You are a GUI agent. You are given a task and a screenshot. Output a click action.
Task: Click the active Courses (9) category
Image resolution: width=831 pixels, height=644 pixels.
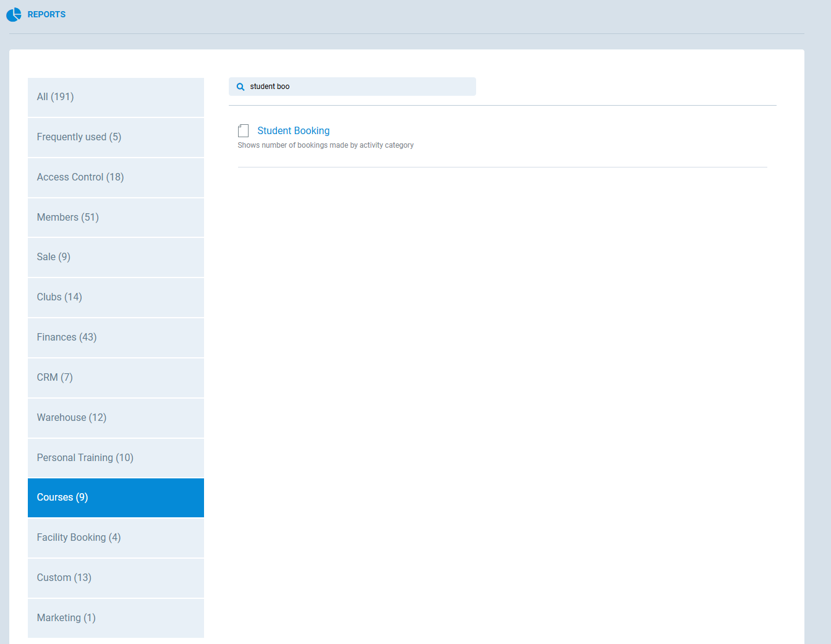(116, 498)
